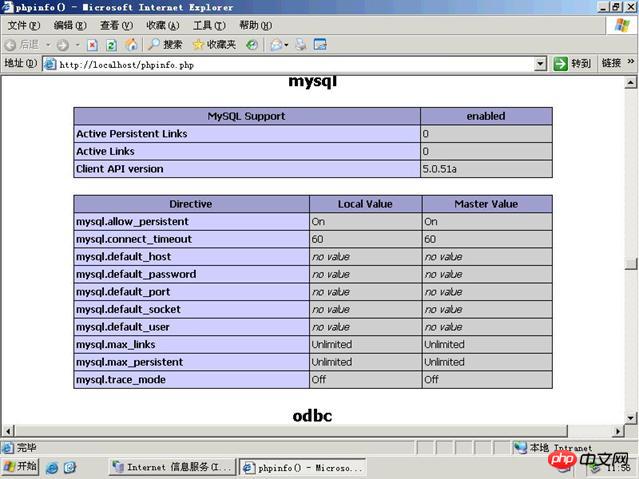Click the vertical scrollbar up arrow
The image size is (639, 479).
pyautogui.click(x=631, y=83)
